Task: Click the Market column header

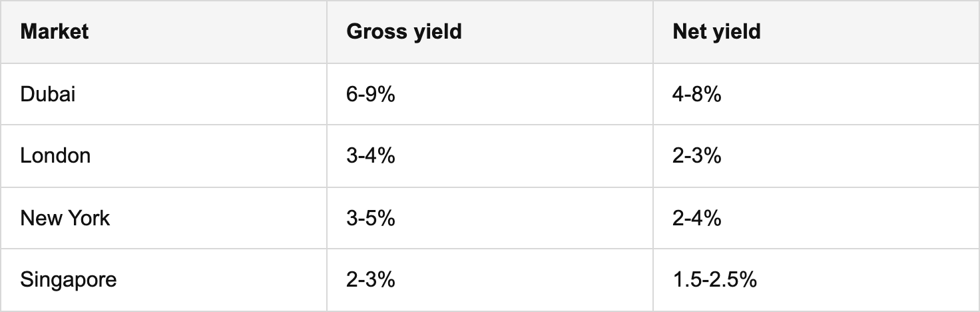Action: pos(55,32)
